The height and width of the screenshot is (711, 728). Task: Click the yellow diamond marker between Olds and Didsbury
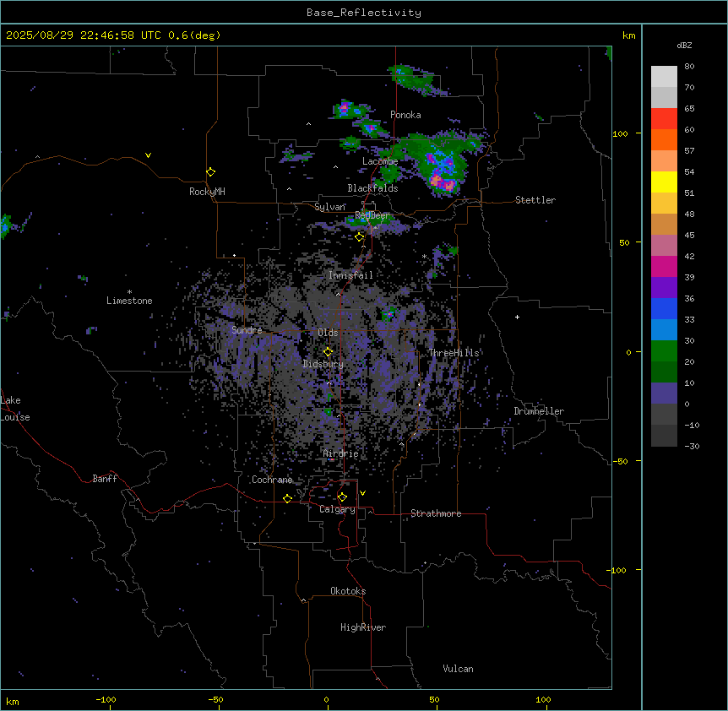pyautogui.click(x=329, y=352)
